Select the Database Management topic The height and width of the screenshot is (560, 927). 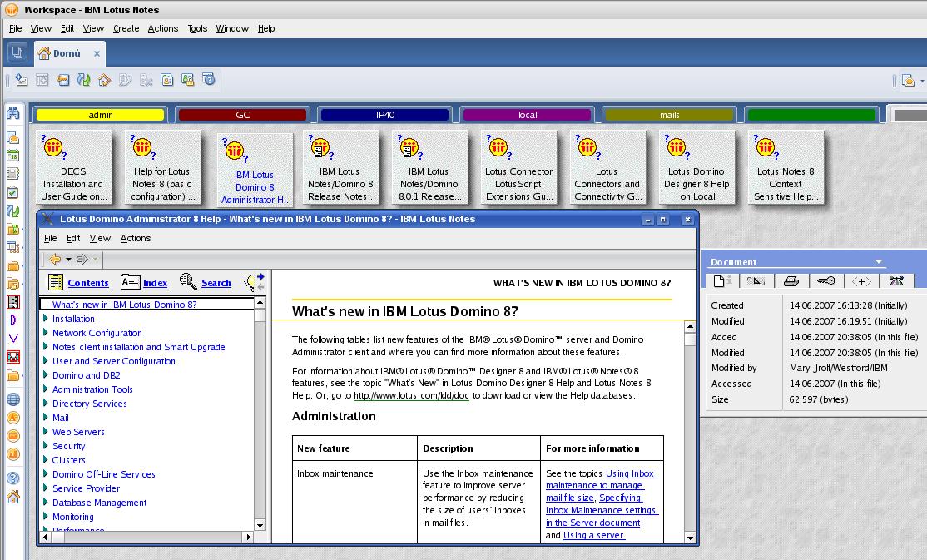[99, 503]
